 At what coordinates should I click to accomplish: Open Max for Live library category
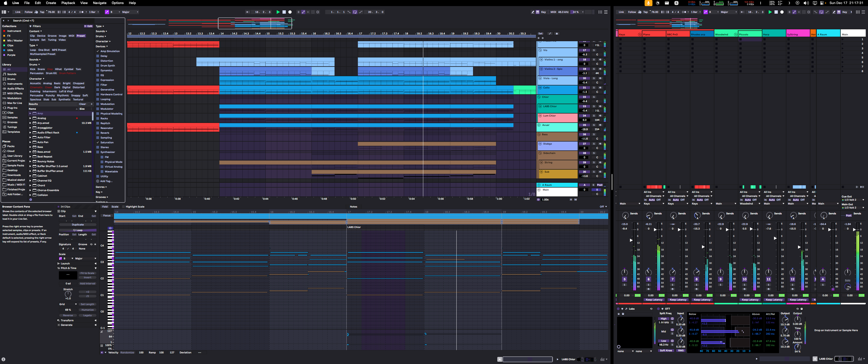coord(14,103)
